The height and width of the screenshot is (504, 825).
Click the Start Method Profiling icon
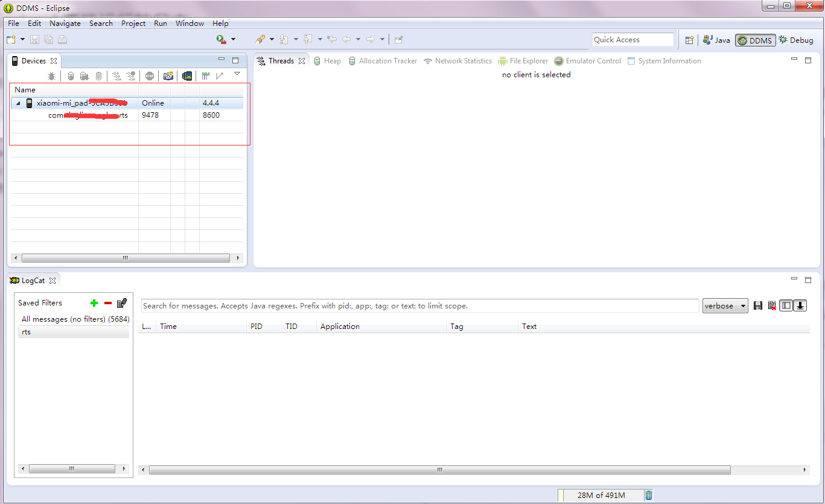[x=131, y=76]
